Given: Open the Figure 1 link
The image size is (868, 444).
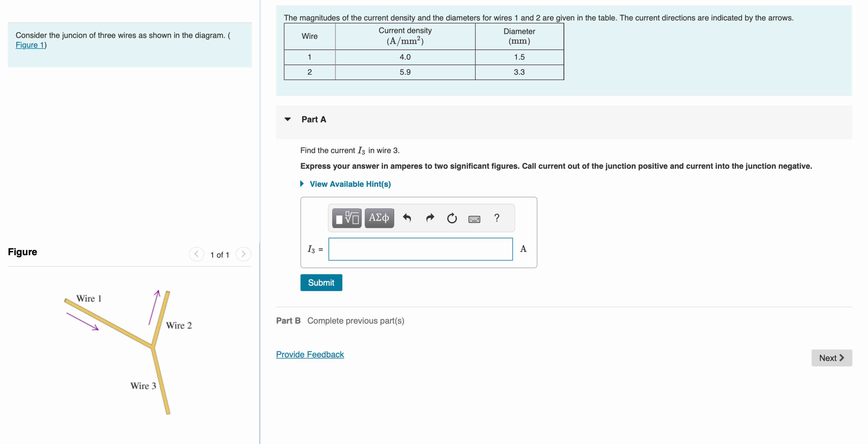Looking at the screenshot, I should point(30,45).
